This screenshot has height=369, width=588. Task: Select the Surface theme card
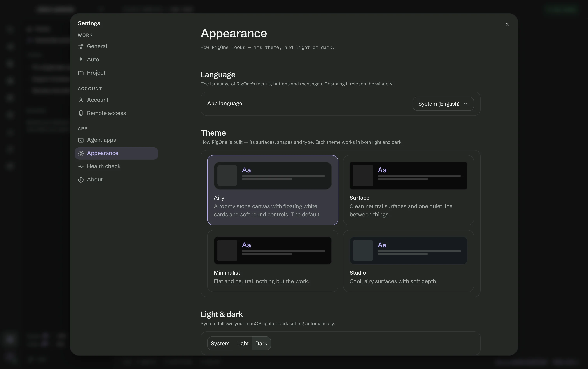click(408, 190)
